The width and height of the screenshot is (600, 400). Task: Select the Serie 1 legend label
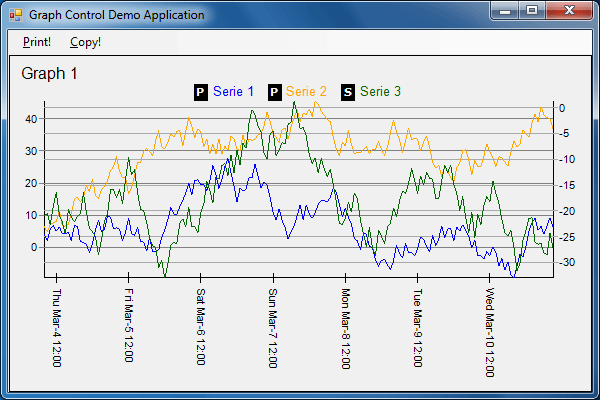click(233, 91)
